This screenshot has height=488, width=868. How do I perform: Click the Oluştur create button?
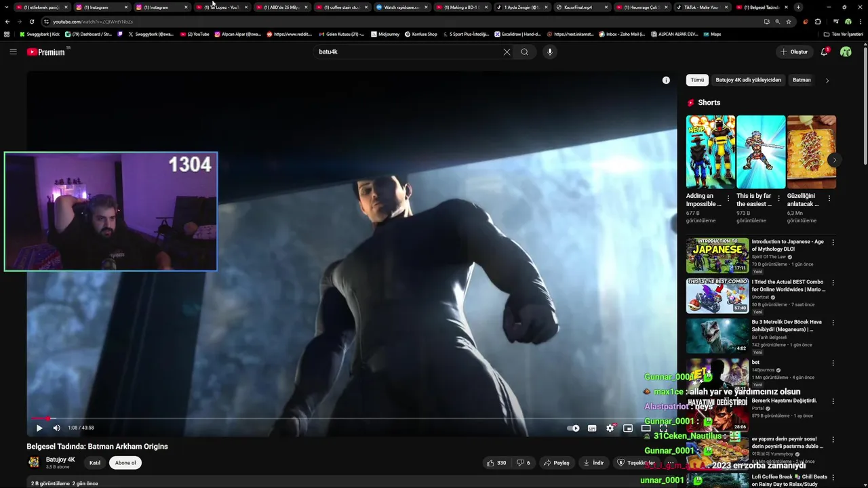(x=794, y=52)
